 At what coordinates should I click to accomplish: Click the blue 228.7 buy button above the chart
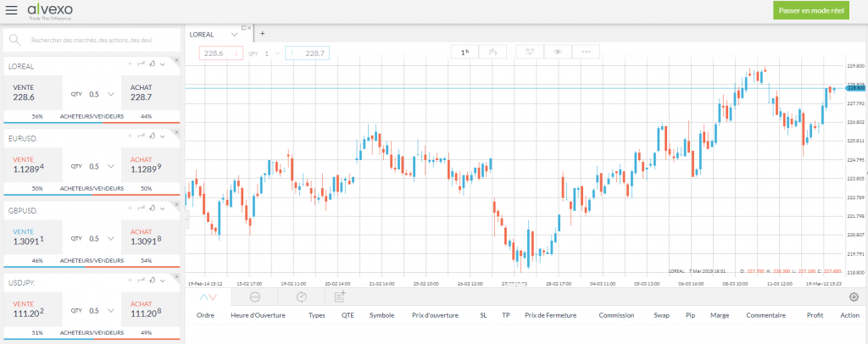[308, 53]
